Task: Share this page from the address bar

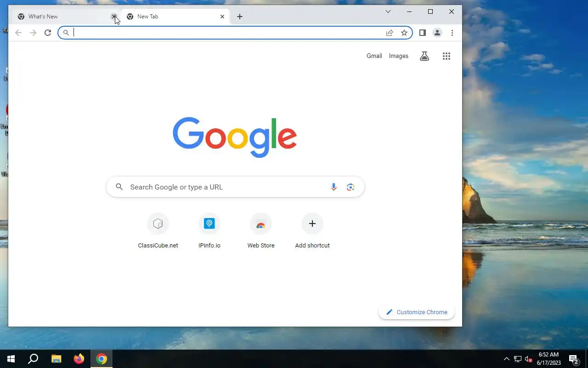Action: (x=390, y=33)
